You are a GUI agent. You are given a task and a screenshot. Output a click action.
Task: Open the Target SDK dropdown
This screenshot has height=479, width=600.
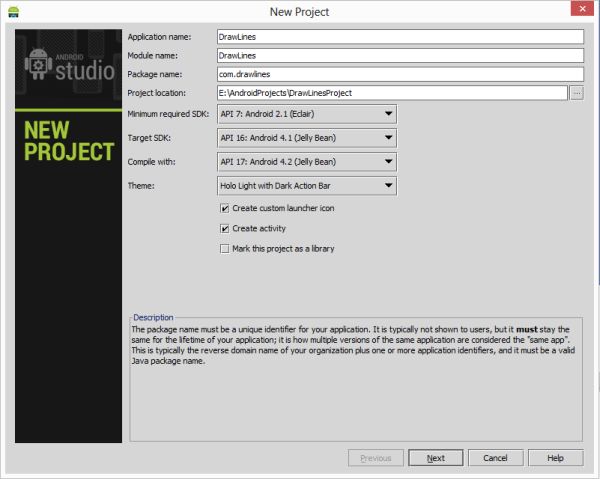coord(307,138)
